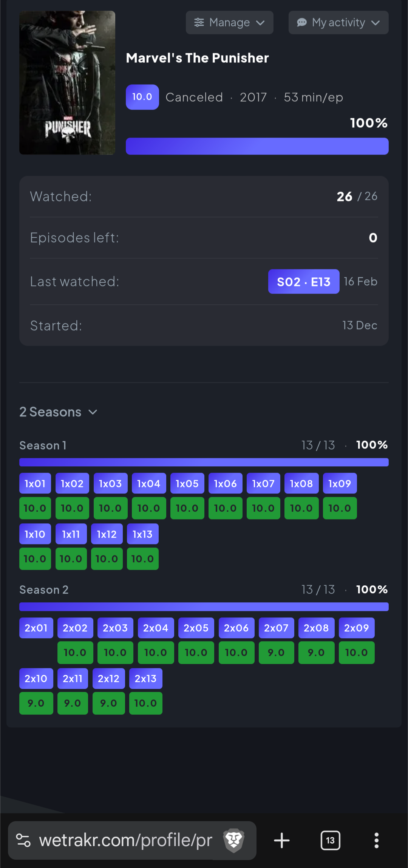Open a new browser tab

tap(282, 840)
